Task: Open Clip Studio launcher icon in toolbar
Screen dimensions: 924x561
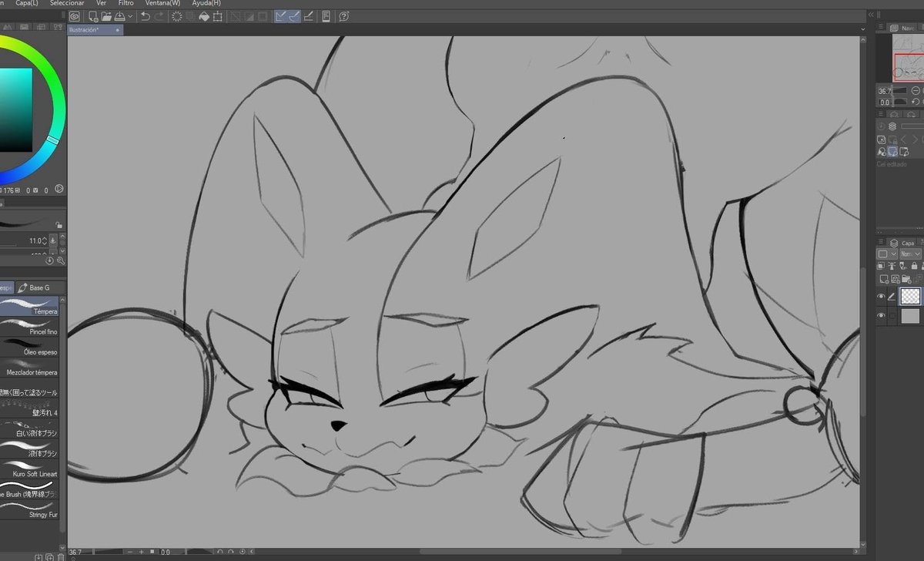Action: click(75, 16)
